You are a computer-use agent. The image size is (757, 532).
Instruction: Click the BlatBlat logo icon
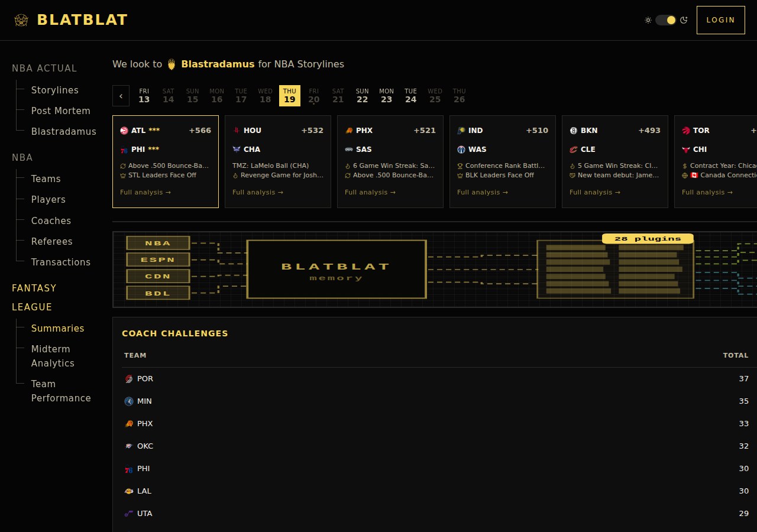[21, 20]
